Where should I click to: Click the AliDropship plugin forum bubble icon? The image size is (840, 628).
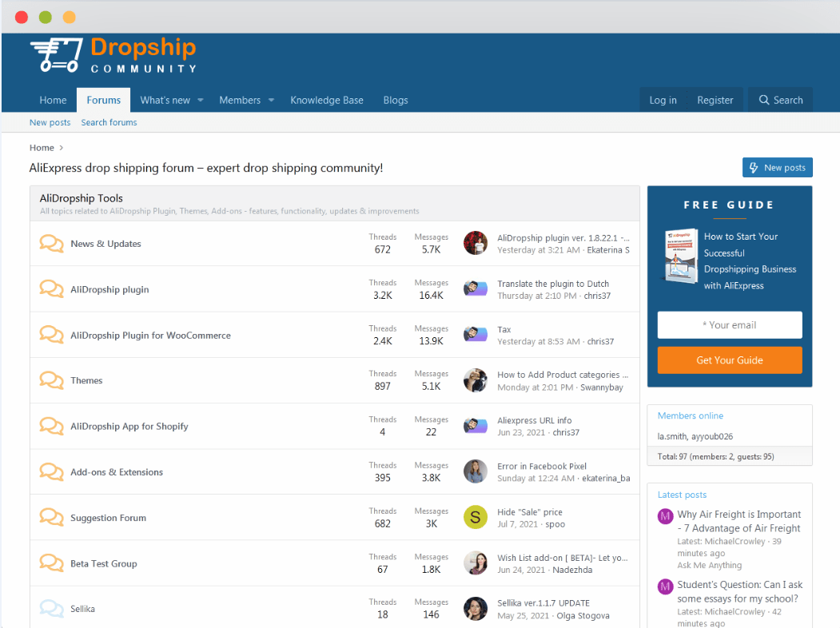tap(51, 289)
